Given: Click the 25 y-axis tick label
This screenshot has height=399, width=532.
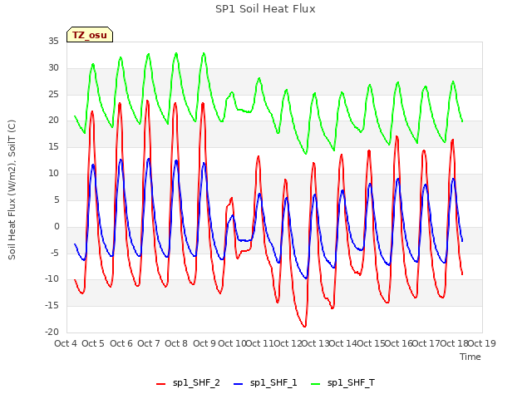Looking at the screenshot, I should [53, 94].
